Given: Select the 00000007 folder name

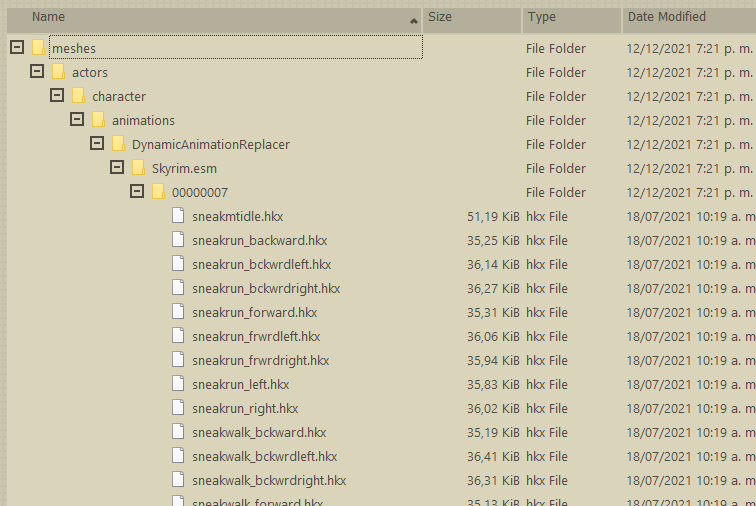Looking at the screenshot, I should (x=200, y=193).
